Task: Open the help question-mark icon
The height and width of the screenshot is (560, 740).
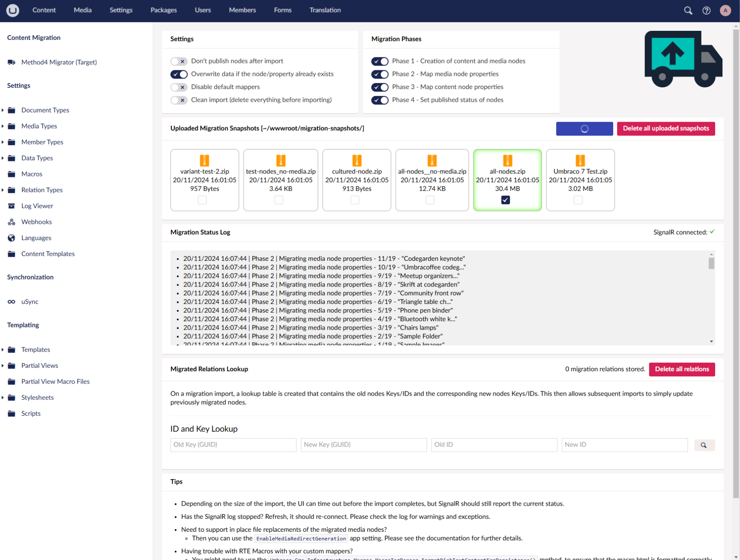Action: [707, 10]
